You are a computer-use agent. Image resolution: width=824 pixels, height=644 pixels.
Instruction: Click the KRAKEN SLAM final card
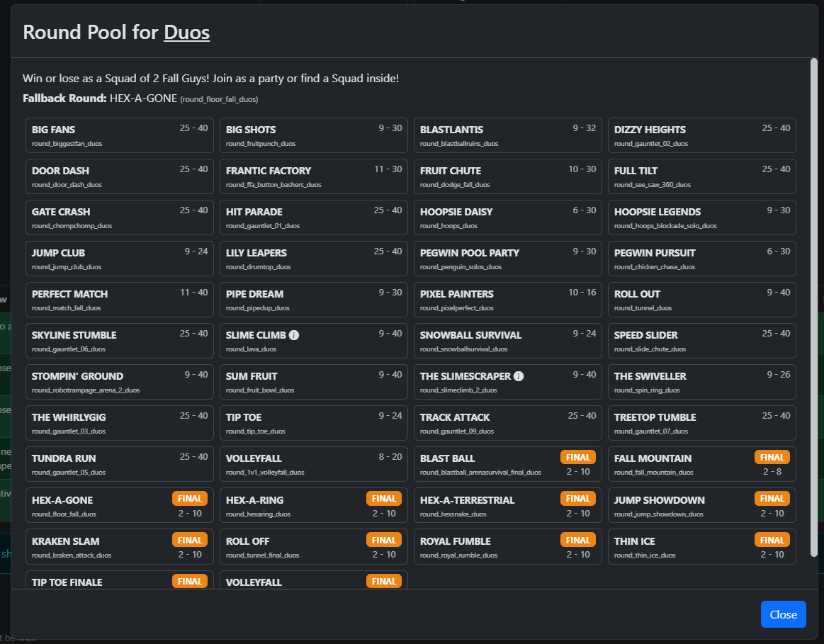(120, 547)
